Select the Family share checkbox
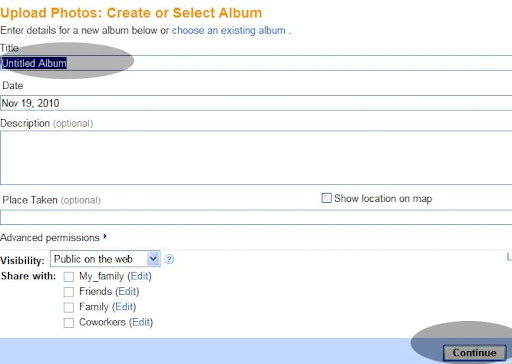The width and height of the screenshot is (512, 364). 69,307
